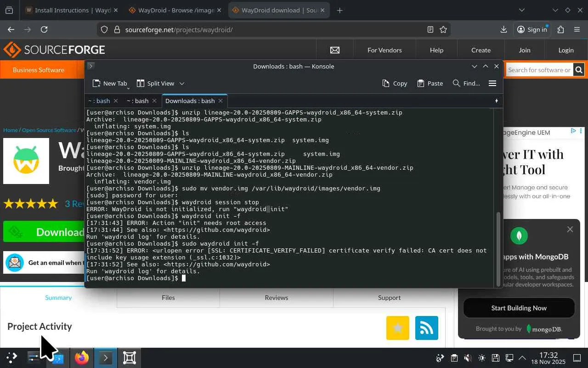
Task: Click the Konsole terminal scrollbar
Action: click(498, 248)
